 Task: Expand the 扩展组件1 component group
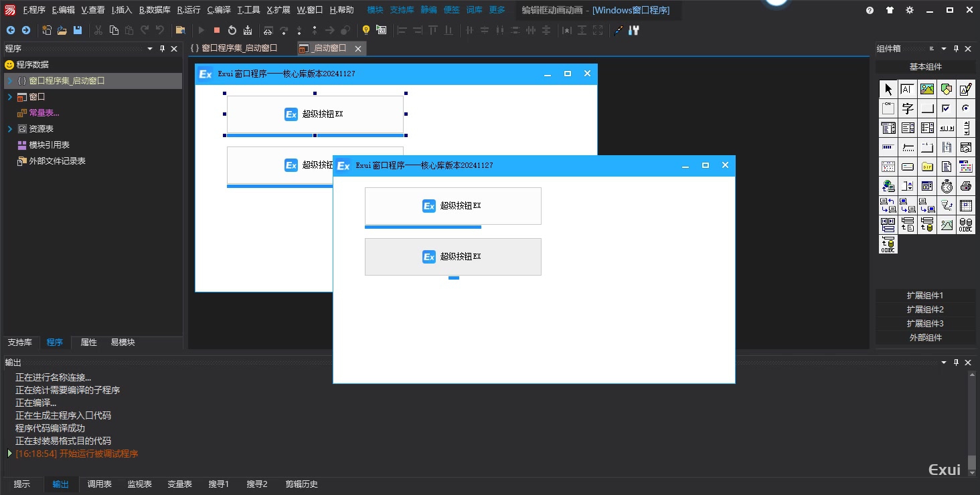tap(925, 296)
